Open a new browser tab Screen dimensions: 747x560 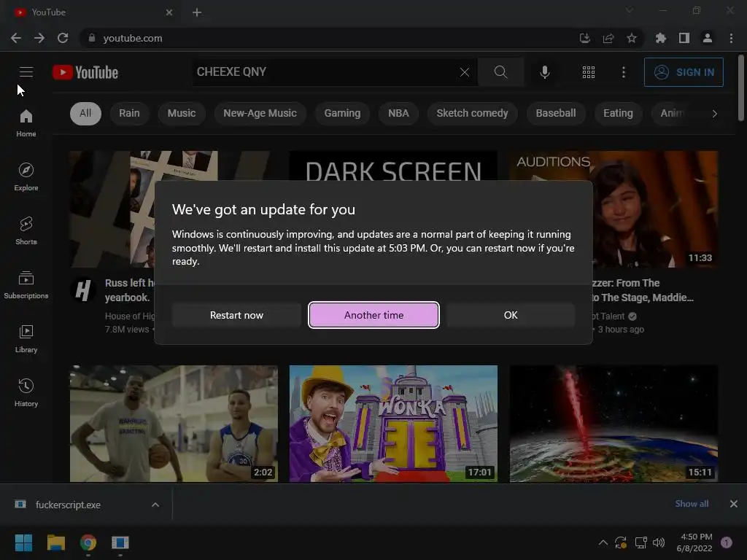(x=197, y=12)
